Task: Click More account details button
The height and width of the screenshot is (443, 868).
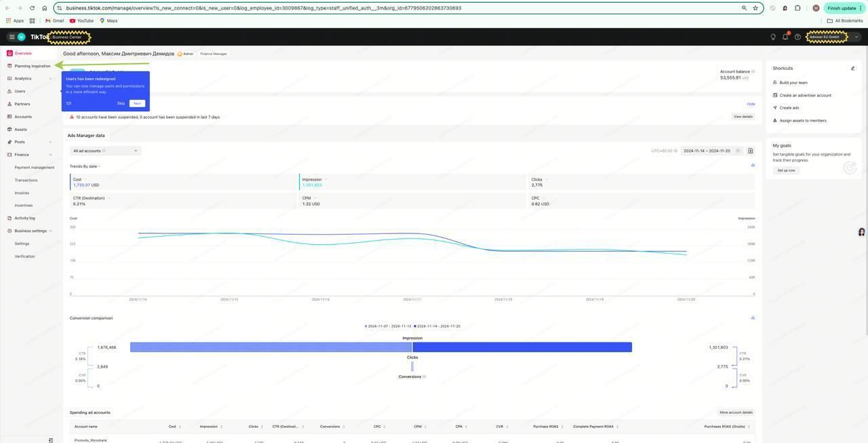Action: click(736, 412)
